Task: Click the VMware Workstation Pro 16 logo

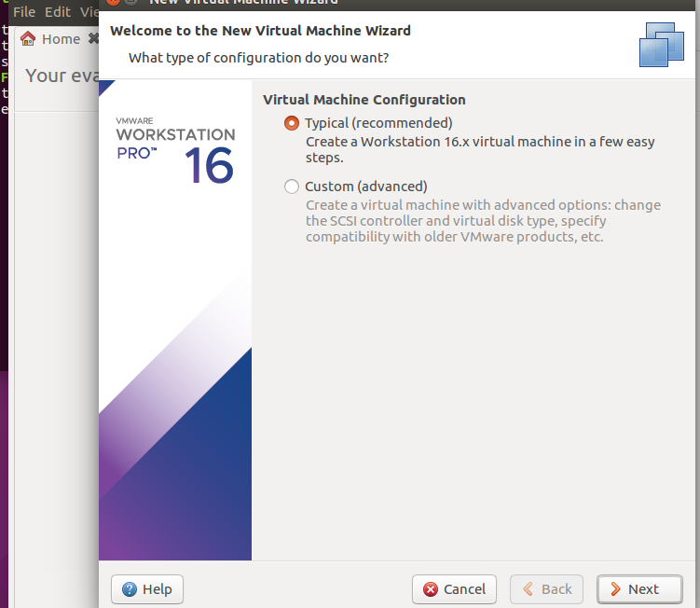Action: click(175, 150)
